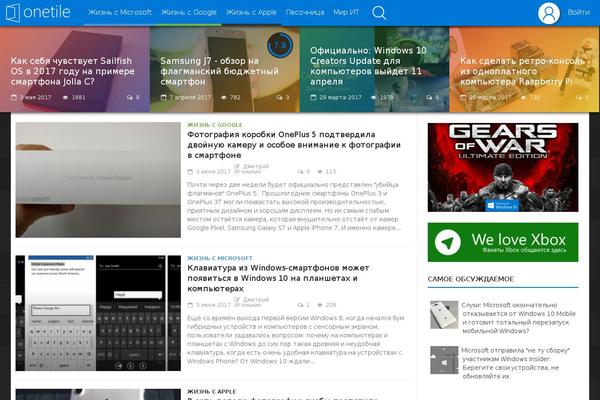The image size is (600, 400).
Task: Click the views eye icon next to 1681
Action: (x=65, y=98)
